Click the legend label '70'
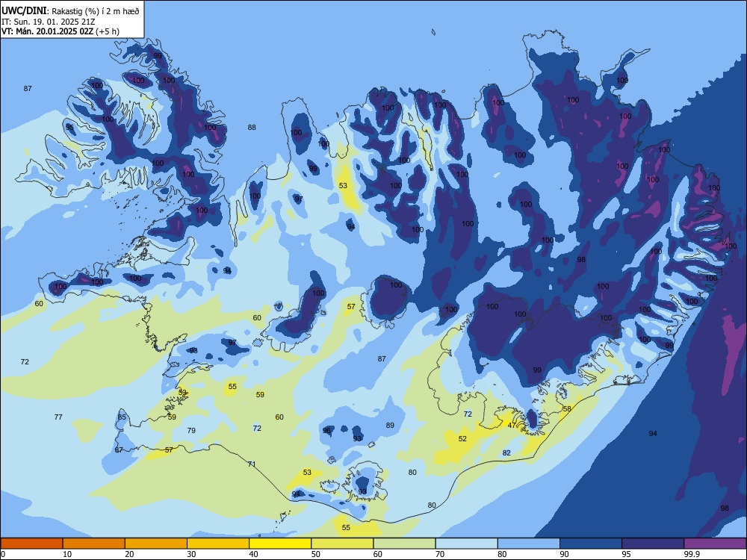747x560 pixels. click(x=440, y=554)
